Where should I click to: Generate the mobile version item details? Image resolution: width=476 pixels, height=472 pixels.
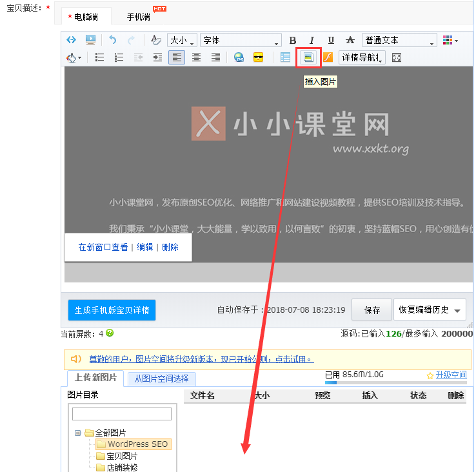(112, 310)
